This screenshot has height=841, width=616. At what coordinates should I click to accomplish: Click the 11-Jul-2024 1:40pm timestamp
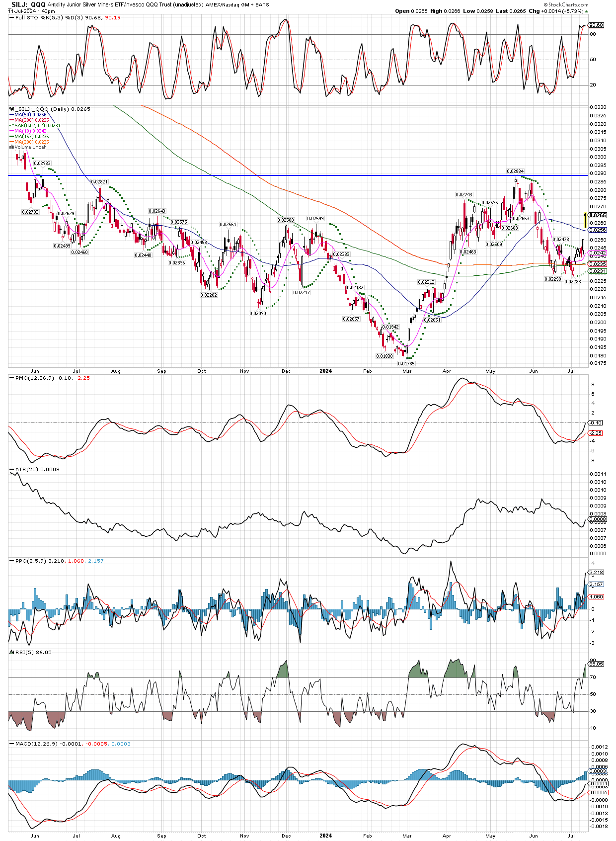coord(31,11)
